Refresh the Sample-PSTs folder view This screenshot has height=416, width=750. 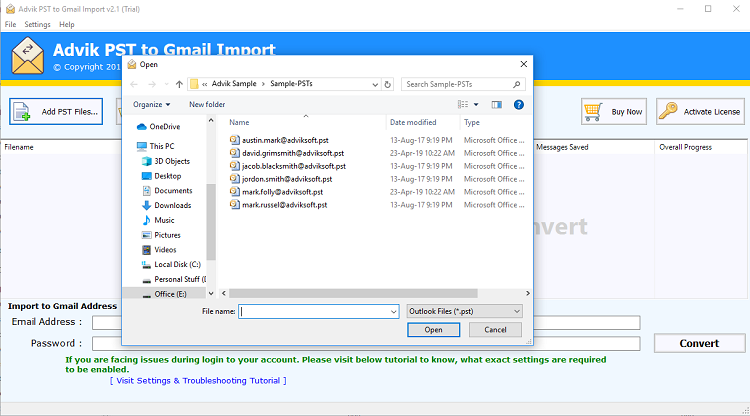click(387, 84)
